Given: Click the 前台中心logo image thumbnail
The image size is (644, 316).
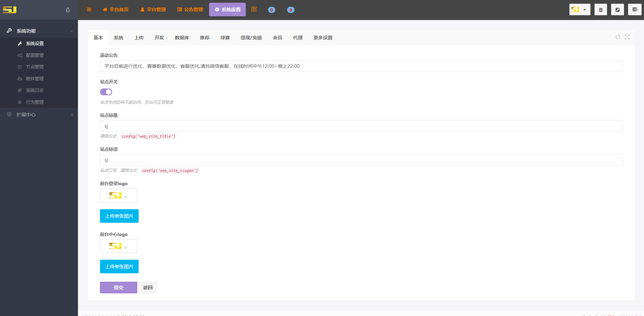Looking at the screenshot, I should [118, 246].
